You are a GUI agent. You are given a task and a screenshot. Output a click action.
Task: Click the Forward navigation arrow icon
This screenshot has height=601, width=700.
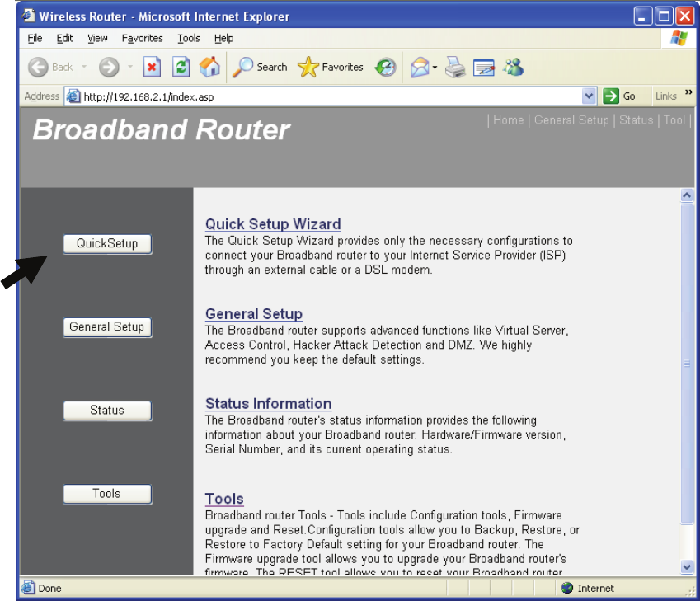[x=109, y=68]
